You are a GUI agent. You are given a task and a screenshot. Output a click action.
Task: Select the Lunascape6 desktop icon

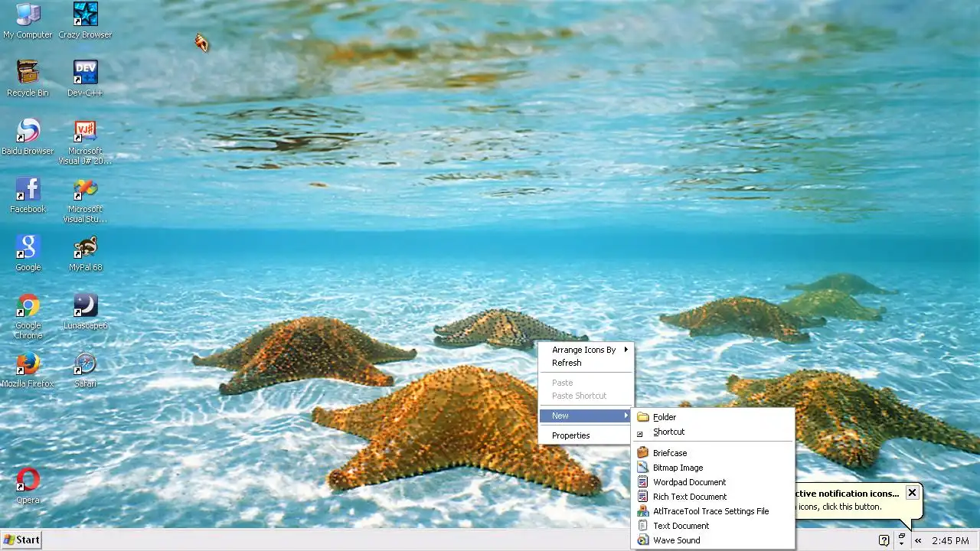click(85, 311)
